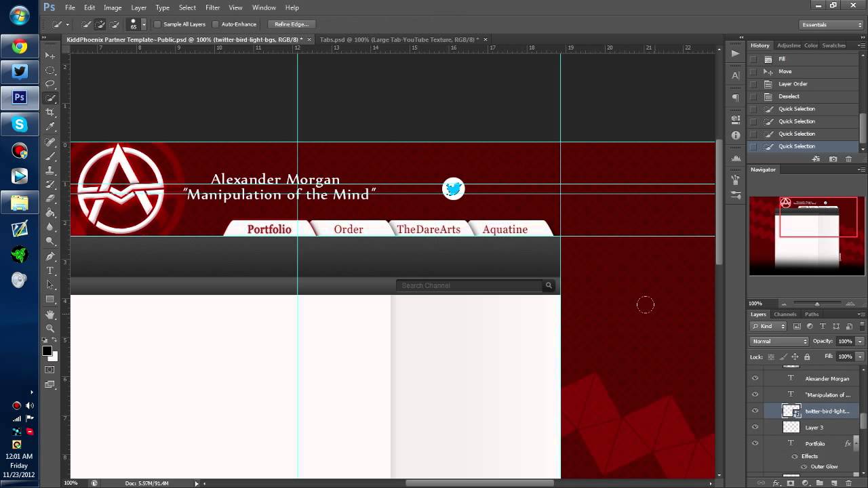Image resolution: width=868 pixels, height=488 pixels.
Task: Select the Crop tool
Action: (x=50, y=112)
